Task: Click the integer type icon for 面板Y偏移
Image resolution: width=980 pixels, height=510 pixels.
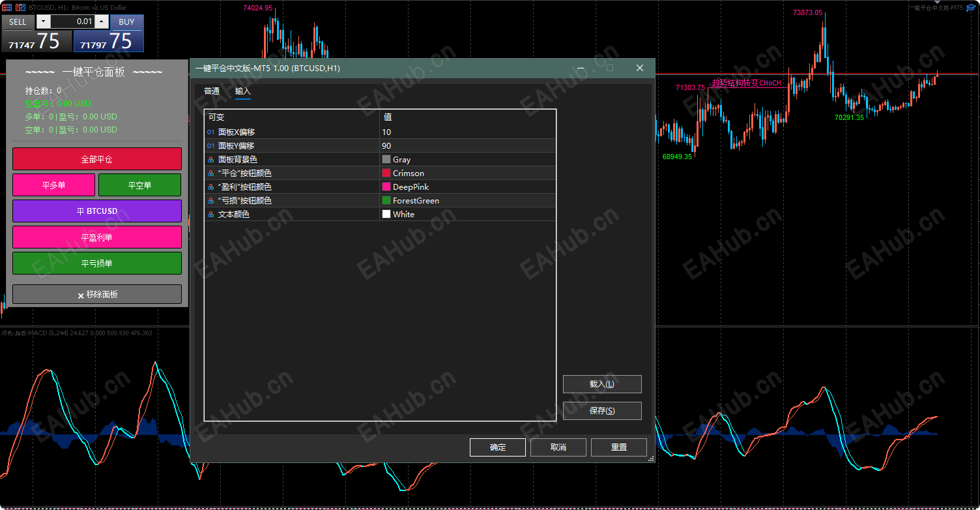Action: (210, 145)
